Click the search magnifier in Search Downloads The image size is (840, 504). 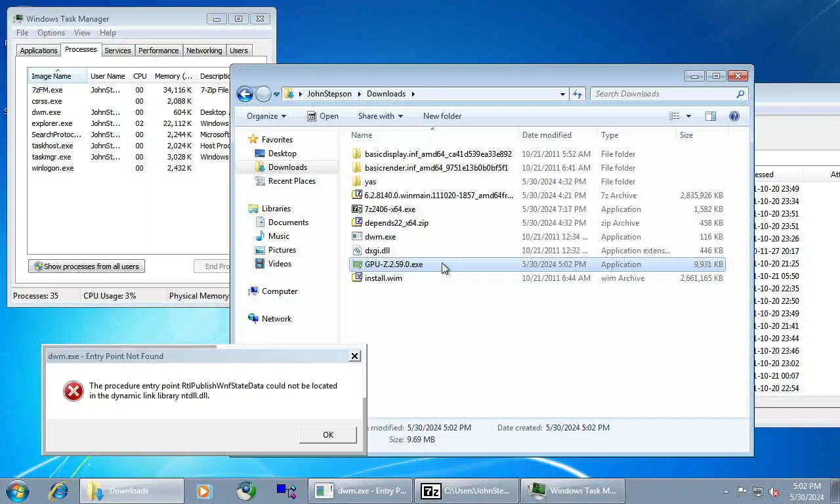click(x=740, y=94)
